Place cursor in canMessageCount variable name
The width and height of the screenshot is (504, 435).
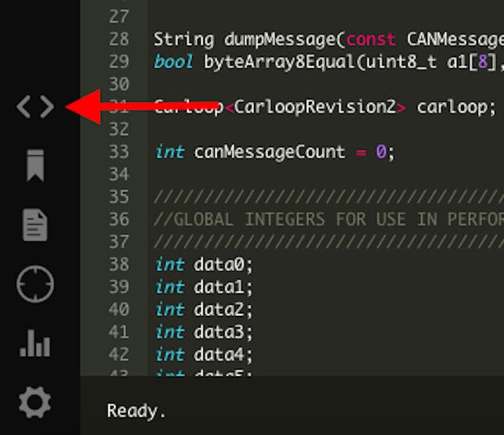pyautogui.click(x=270, y=152)
